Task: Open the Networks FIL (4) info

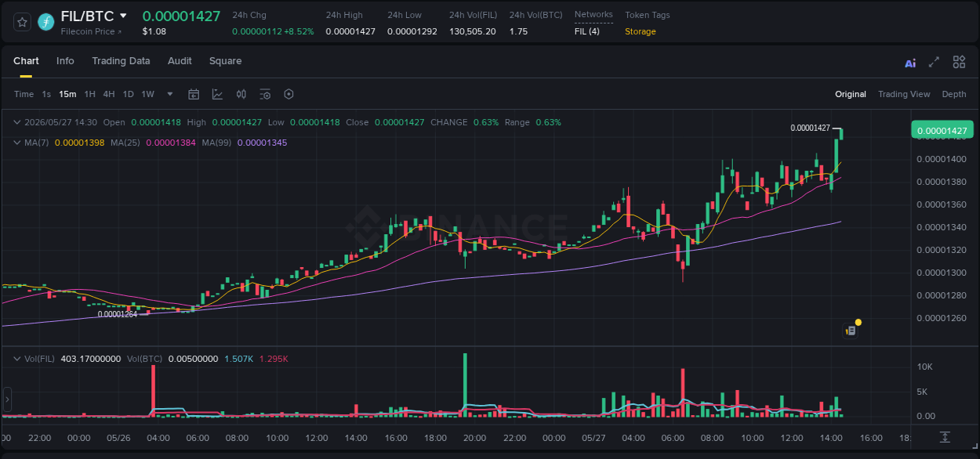Action: point(587,31)
